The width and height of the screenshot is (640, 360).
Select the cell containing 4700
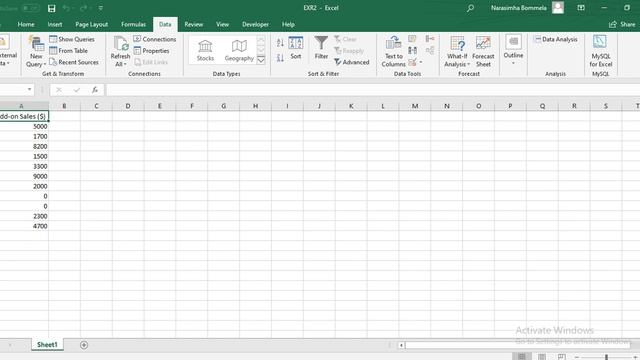click(24, 226)
